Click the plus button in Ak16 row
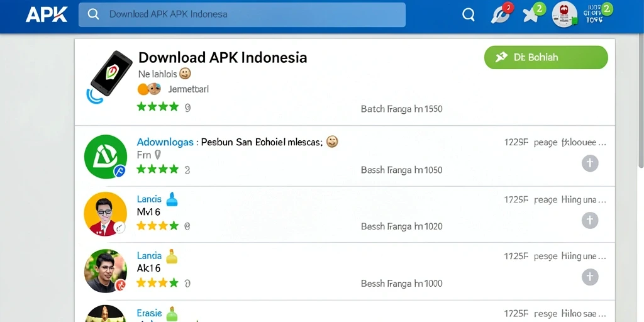The width and height of the screenshot is (644, 322). pyautogui.click(x=590, y=277)
